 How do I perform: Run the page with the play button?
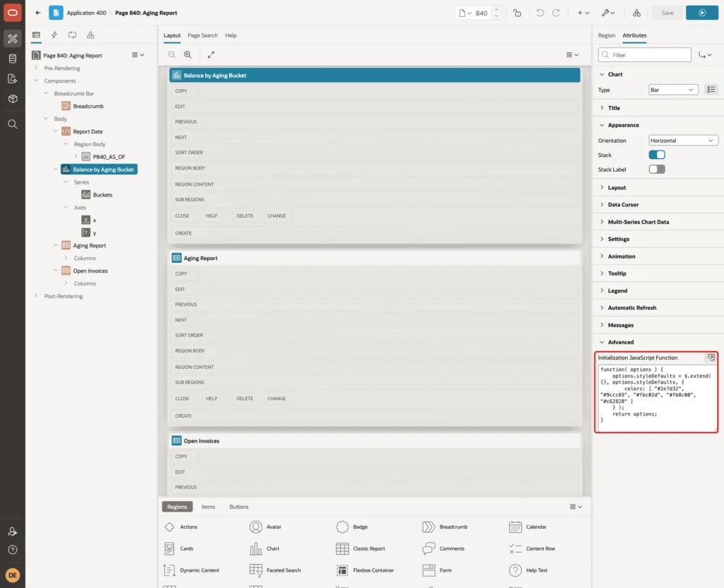[702, 13]
